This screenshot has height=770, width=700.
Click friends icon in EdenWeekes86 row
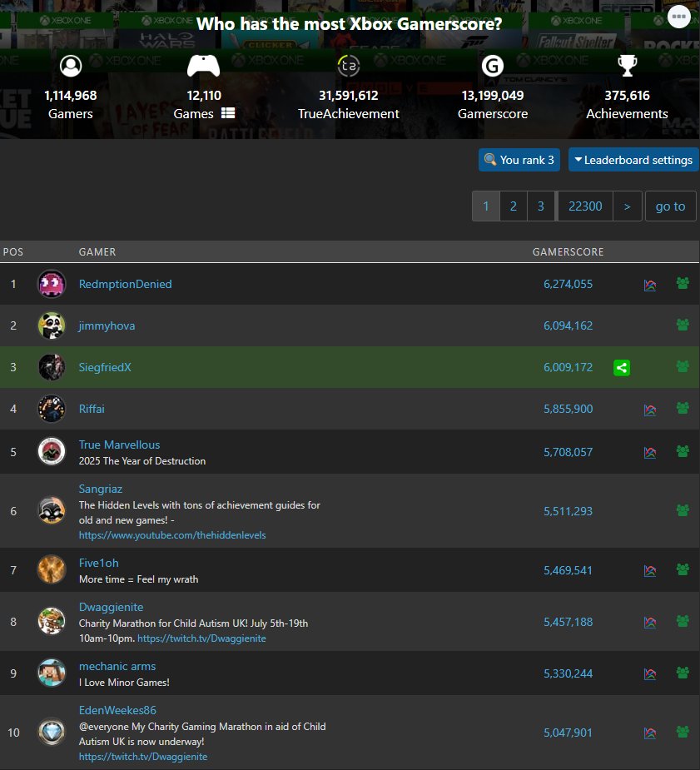683,732
